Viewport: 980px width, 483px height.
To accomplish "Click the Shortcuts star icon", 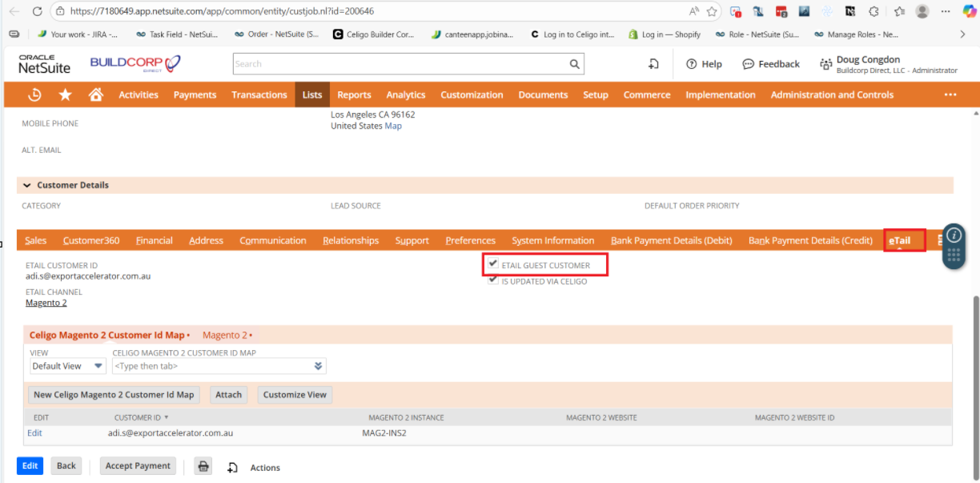I will point(65,95).
